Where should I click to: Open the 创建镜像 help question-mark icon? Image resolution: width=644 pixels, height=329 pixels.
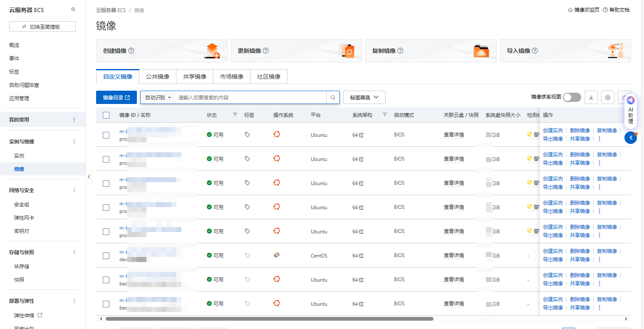[131, 51]
